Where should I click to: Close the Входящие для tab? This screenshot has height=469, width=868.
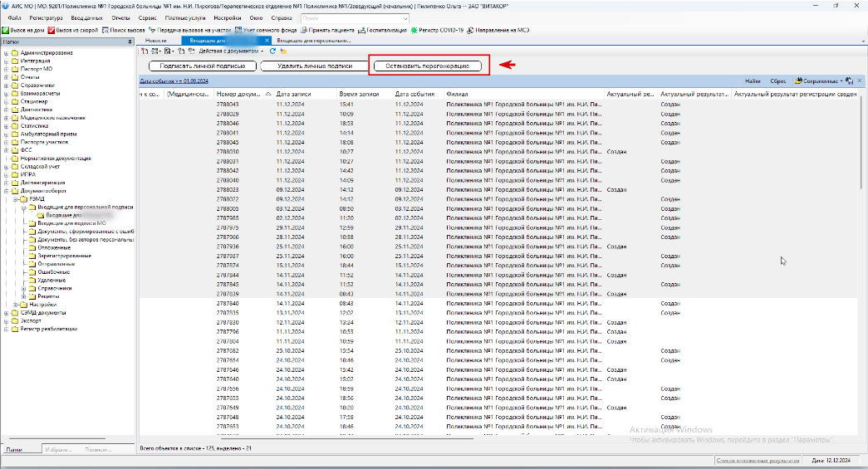[267, 41]
